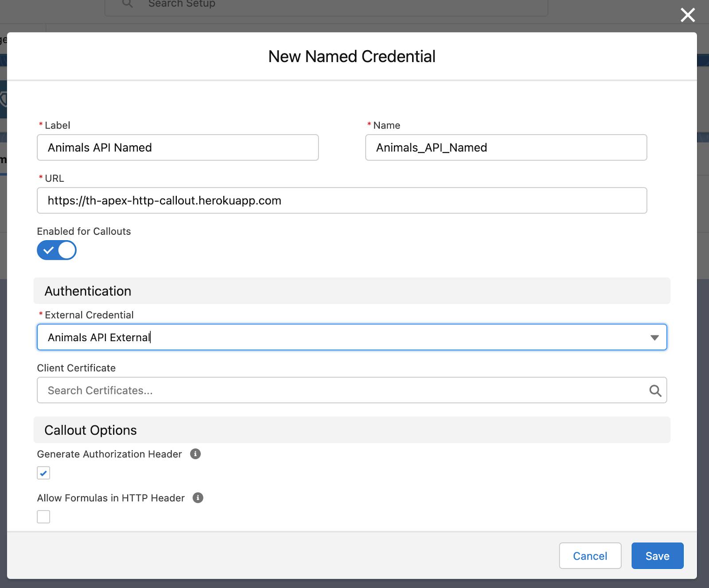Select the Name field showing Animals_API_Named
This screenshot has height=588, width=709.
pyautogui.click(x=506, y=148)
